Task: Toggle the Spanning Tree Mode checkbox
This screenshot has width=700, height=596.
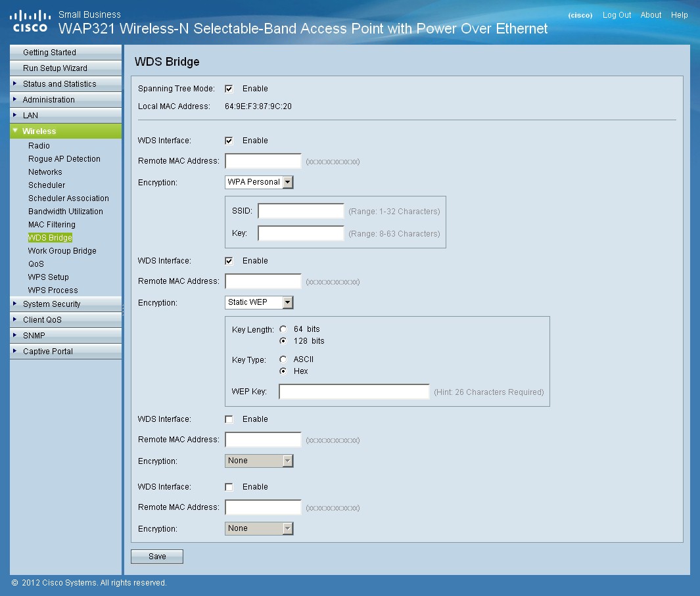Action: (229, 89)
